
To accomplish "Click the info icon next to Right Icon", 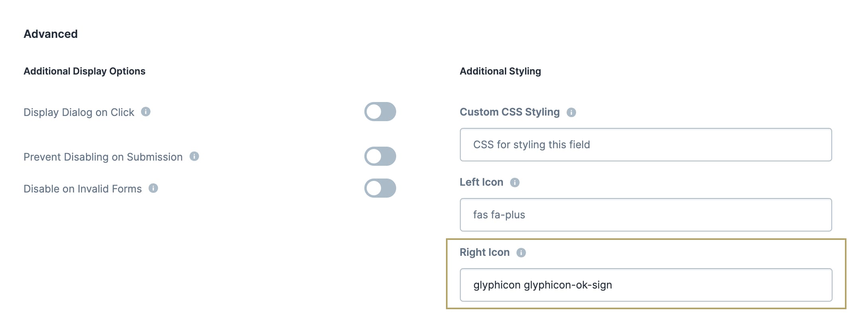I will [521, 253].
